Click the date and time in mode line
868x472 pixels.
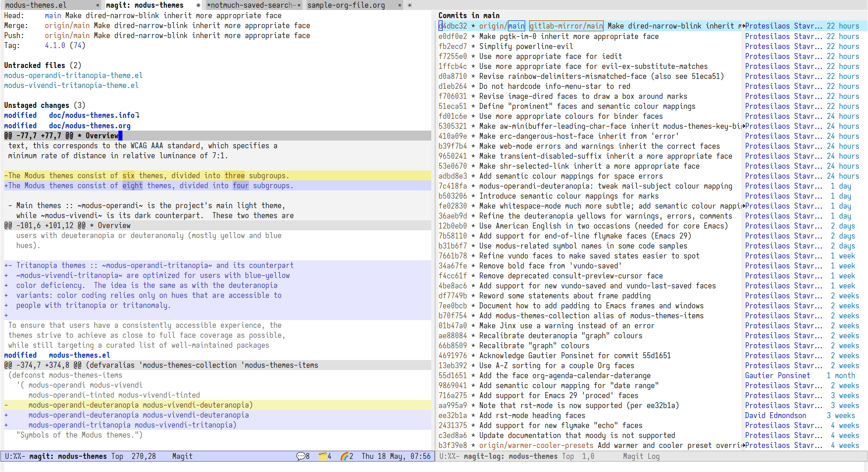coord(396,456)
